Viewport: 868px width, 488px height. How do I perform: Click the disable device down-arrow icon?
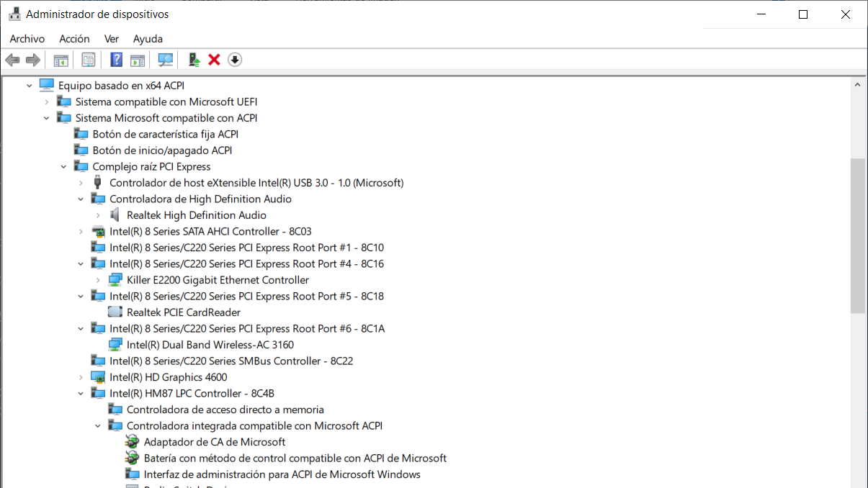[x=235, y=60]
